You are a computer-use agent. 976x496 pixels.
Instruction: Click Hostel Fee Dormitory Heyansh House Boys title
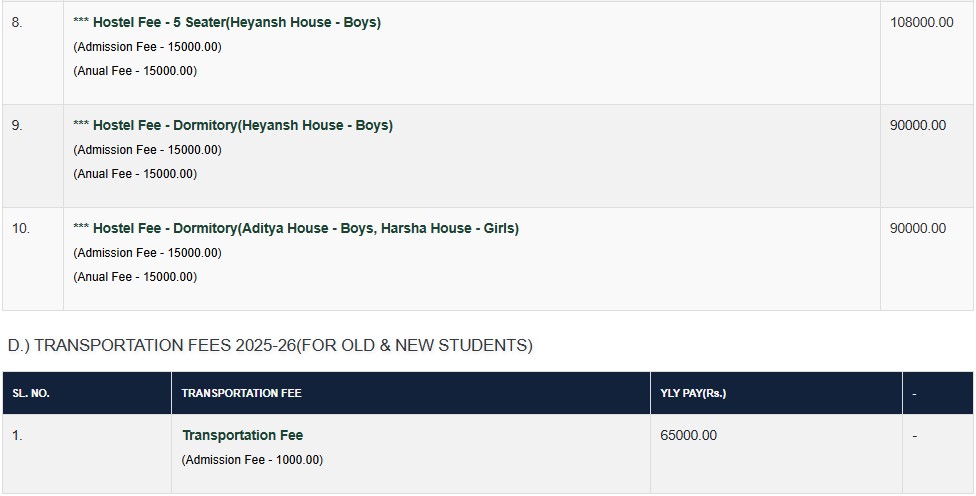coord(242,125)
